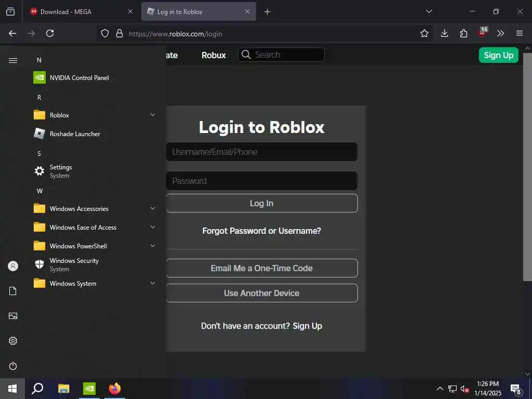Open Documents icon in Start sidebar
The width and height of the screenshot is (532, 399).
click(x=13, y=291)
